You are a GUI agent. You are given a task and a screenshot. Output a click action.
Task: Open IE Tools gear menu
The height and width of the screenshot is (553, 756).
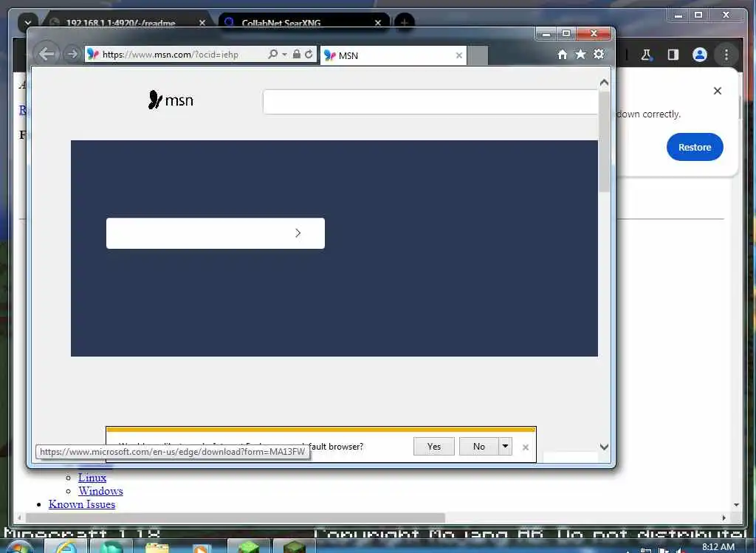(x=599, y=54)
